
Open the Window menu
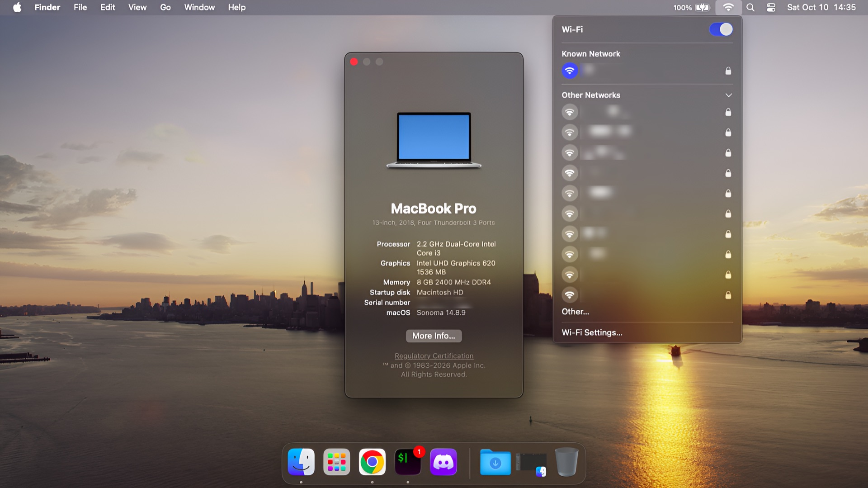pyautogui.click(x=199, y=7)
